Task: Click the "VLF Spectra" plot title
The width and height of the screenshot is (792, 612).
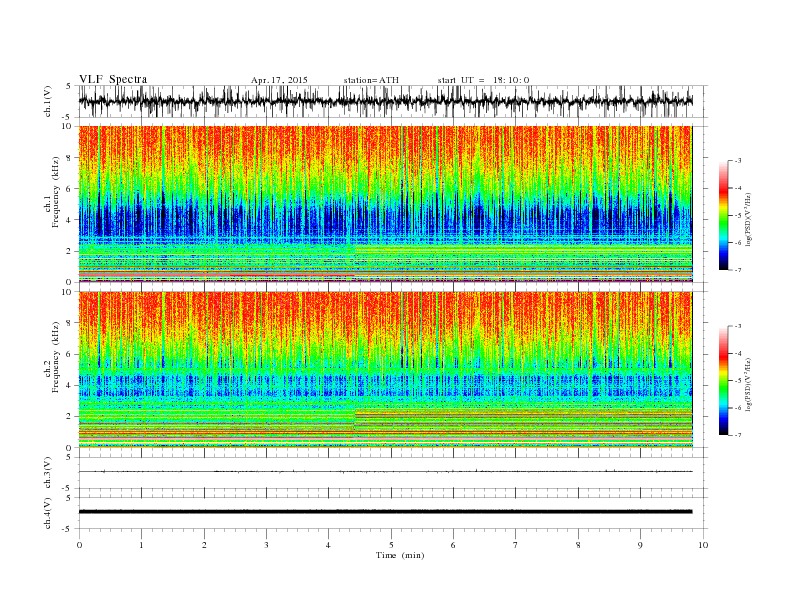Action: 113,79
